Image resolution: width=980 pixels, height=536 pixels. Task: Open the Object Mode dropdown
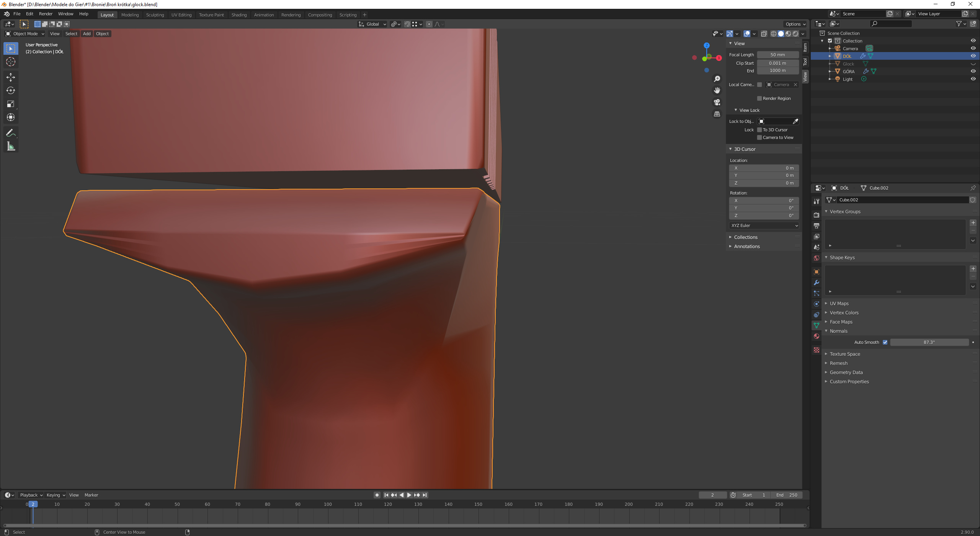[x=24, y=34]
